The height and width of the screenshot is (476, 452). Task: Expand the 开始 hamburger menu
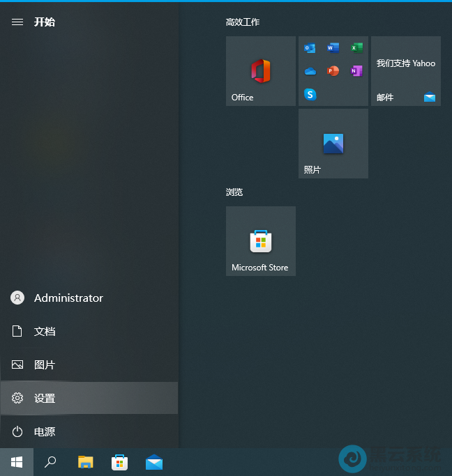pyautogui.click(x=17, y=22)
